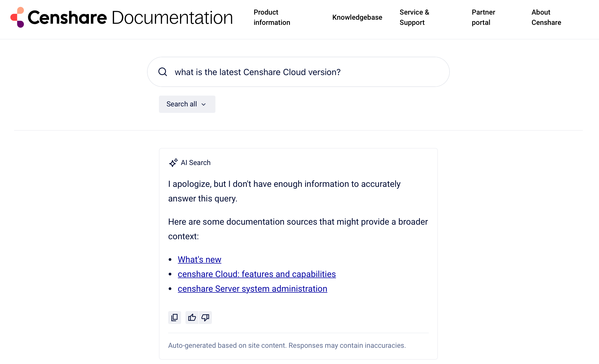Expand the Search all dropdown

(187, 104)
